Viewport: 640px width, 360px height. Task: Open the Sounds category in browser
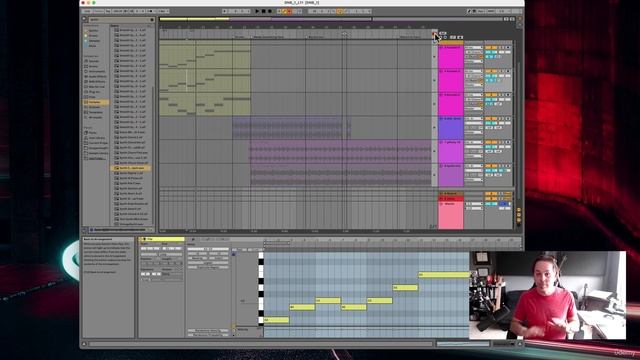[x=94, y=61]
